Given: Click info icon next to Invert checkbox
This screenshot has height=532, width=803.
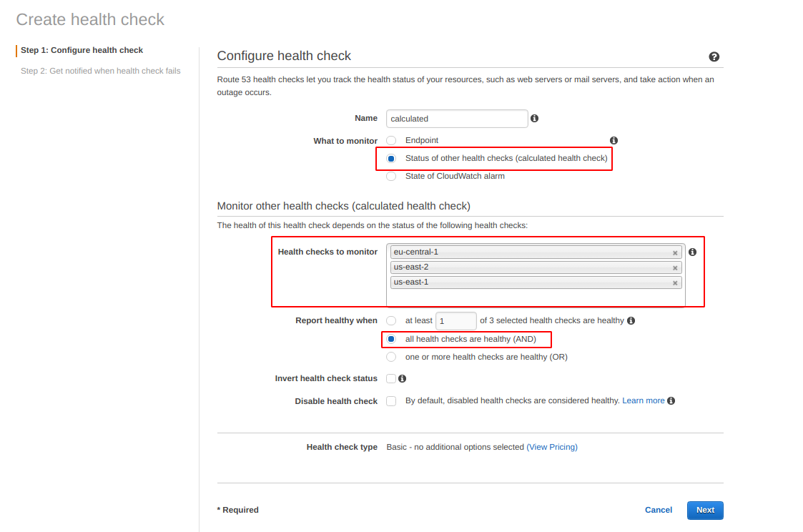Looking at the screenshot, I should pyautogui.click(x=403, y=379).
